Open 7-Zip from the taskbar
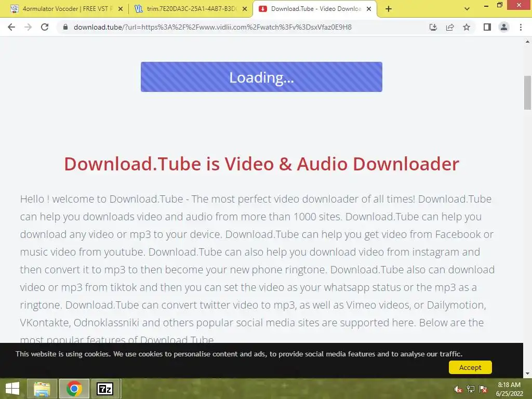This screenshot has height=399, width=532. pos(105,389)
